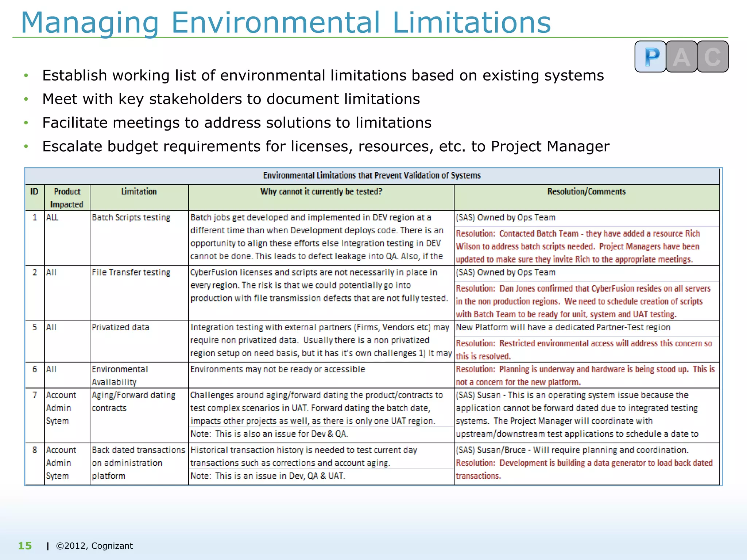Click the Product Impacted column header
747x560 pixels.
point(67,198)
